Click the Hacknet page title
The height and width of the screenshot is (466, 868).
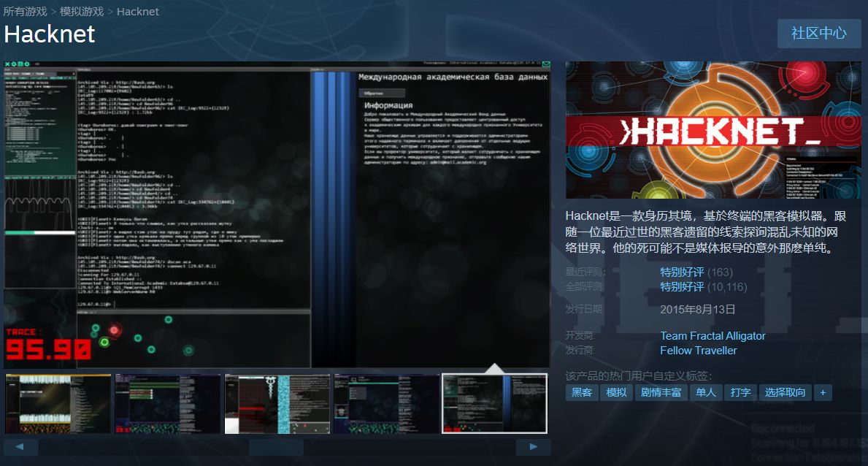[x=49, y=34]
